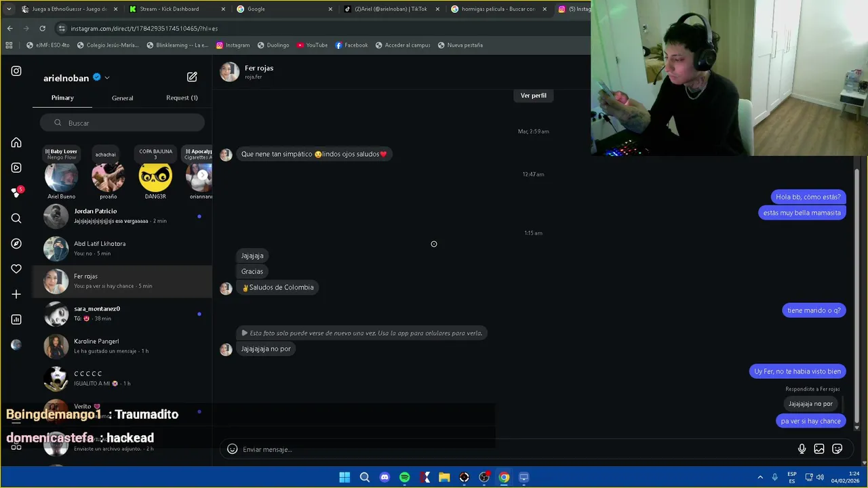Image resolution: width=868 pixels, height=488 pixels.
Task: Open the C C C C conversation
Action: [x=122, y=379]
